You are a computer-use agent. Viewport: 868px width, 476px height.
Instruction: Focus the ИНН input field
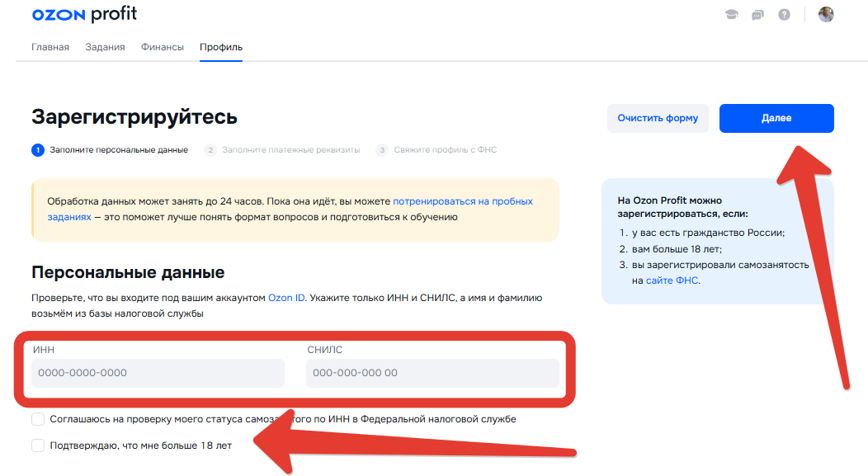point(158,373)
